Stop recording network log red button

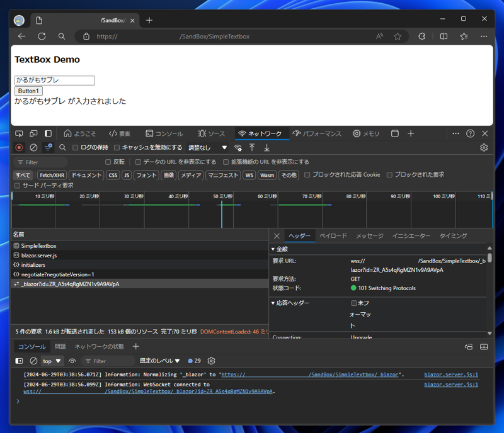[19, 147]
